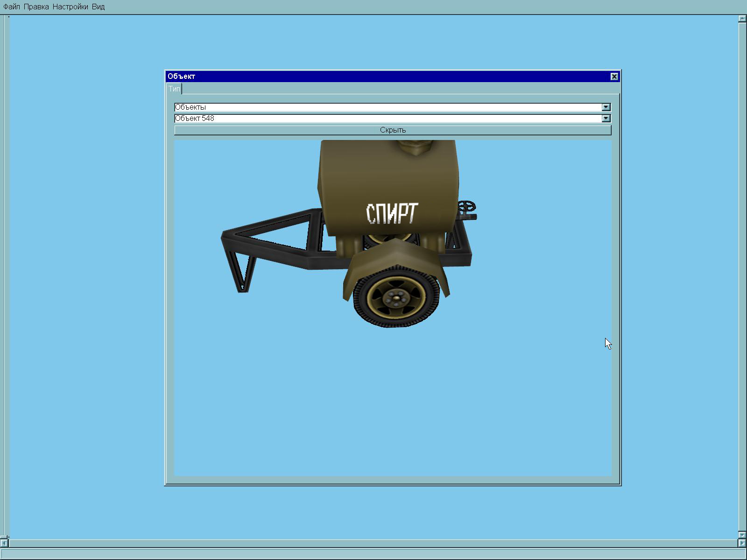Image resolution: width=747 pixels, height=560 pixels.
Task: Open the Настройки menu
Action: (70, 7)
